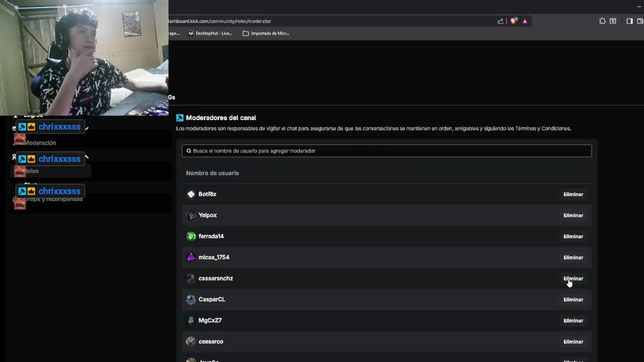Click Eliminar next to micaa_1754
The image size is (644, 362).
pyautogui.click(x=573, y=257)
